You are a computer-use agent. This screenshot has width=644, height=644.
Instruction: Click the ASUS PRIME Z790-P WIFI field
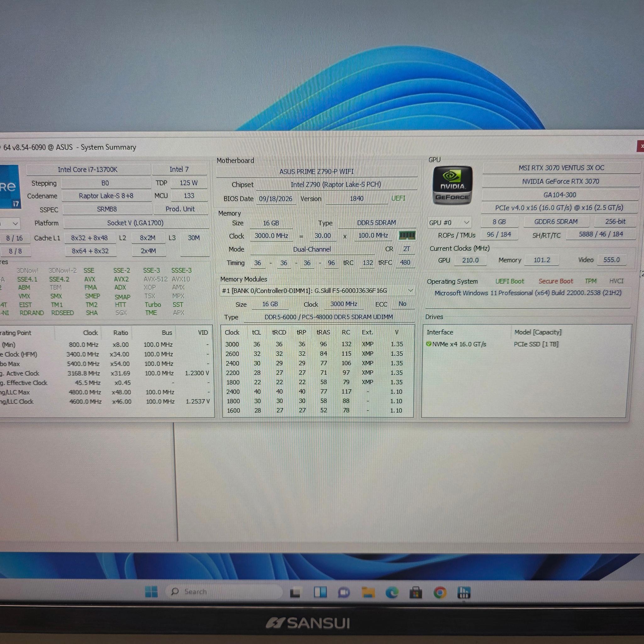point(316,171)
